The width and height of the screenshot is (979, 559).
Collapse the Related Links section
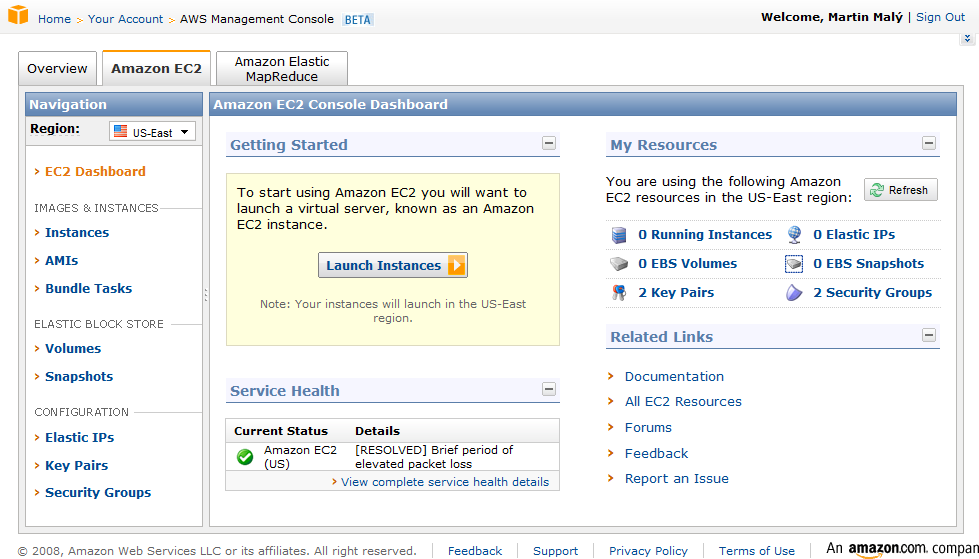coord(929,335)
